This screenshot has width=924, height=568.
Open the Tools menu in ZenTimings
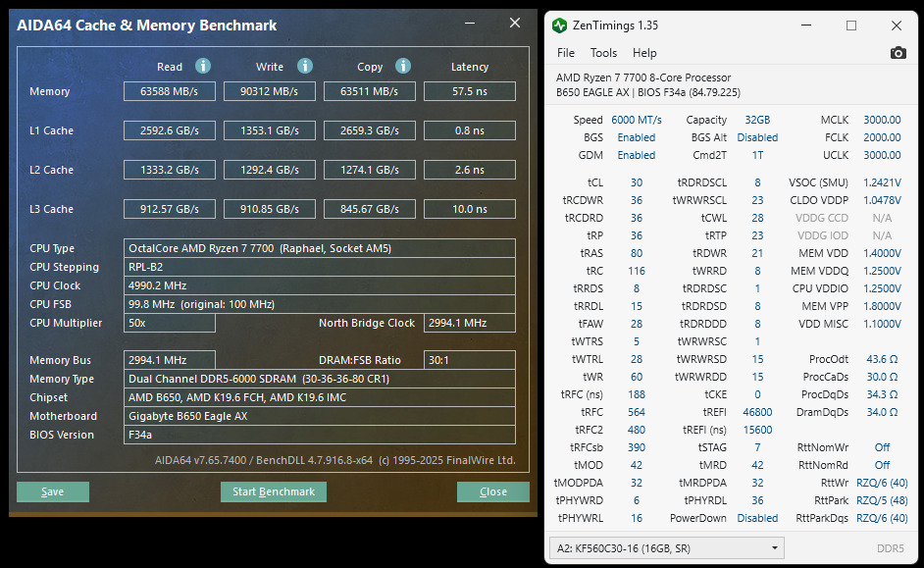pyautogui.click(x=603, y=53)
